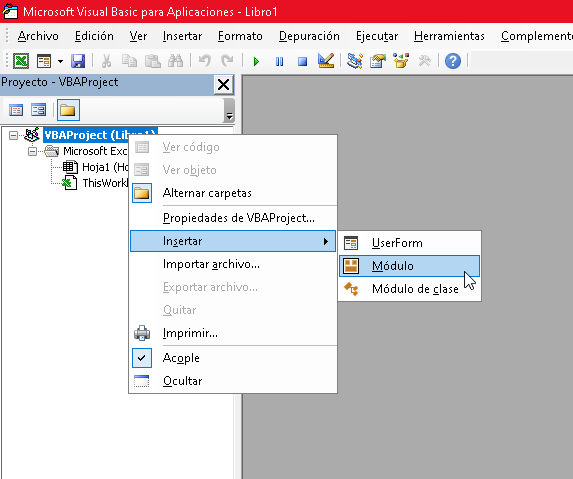Choose Ocultar in context menu
The width and height of the screenshot is (573, 479).
(233, 381)
